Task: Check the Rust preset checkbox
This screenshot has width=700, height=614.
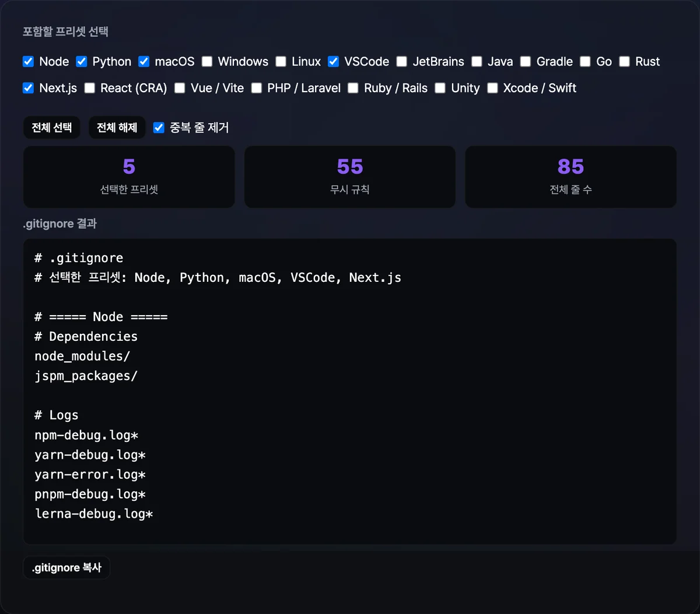Action: (x=625, y=61)
